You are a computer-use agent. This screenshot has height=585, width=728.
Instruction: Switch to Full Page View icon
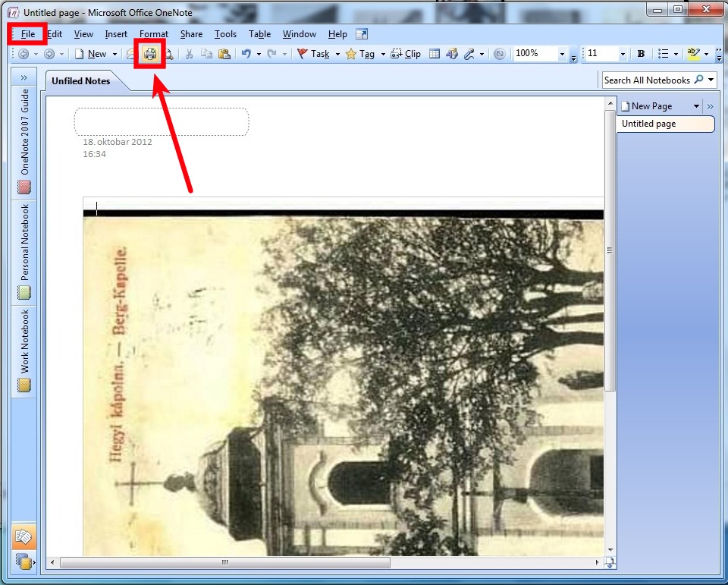pos(362,34)
